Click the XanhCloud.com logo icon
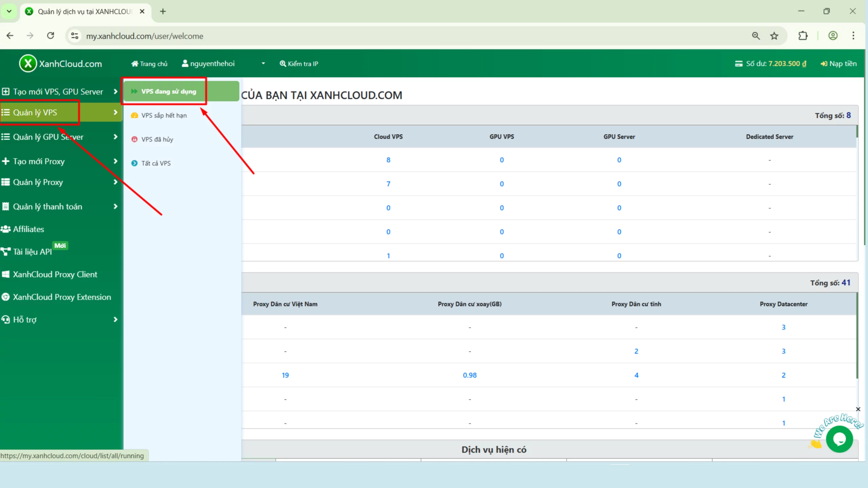Image resolution: width=868 pixels, height=488 pixels. tap(28, 63)
